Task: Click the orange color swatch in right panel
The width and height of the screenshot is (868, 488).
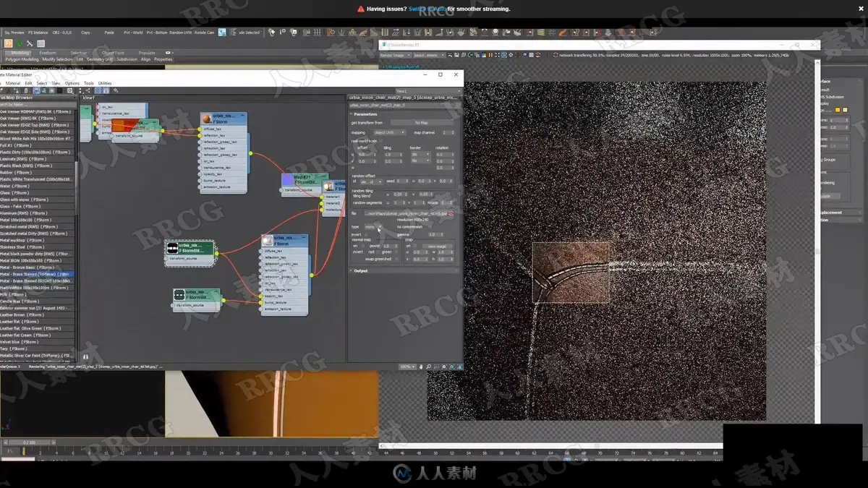Action: pos(838,110)
